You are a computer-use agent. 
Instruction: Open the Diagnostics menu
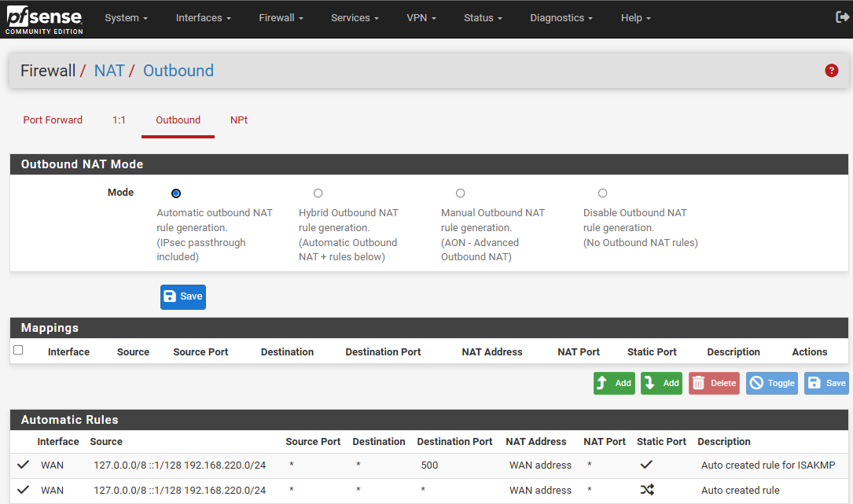click(x=561, y=18)
